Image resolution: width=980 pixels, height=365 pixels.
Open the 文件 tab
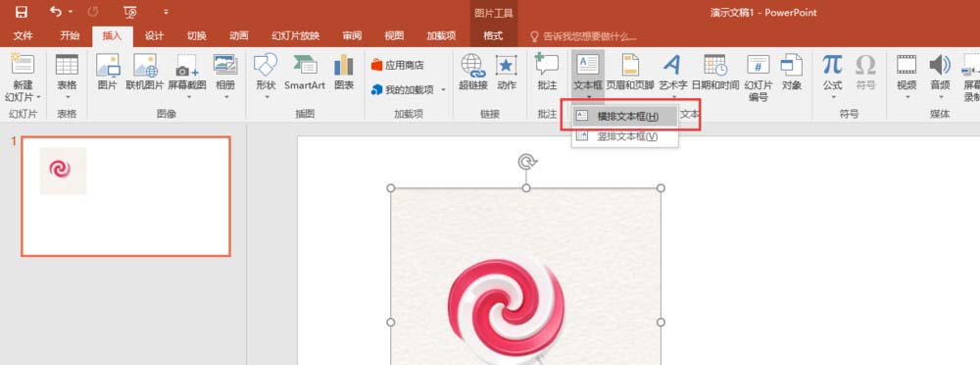coord(24,36)
